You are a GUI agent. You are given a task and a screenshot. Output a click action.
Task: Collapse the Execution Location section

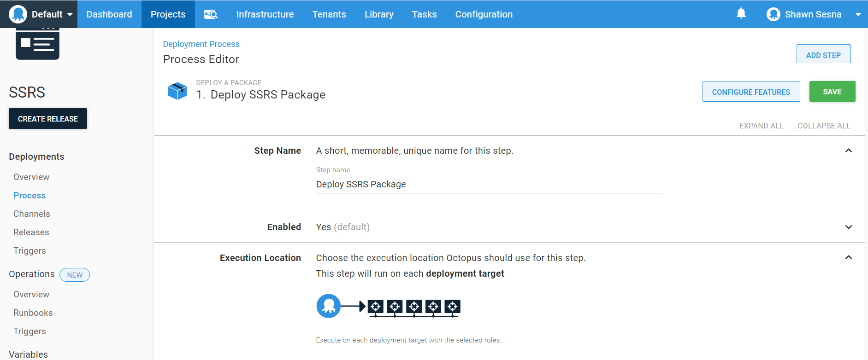tap(848, 257)
